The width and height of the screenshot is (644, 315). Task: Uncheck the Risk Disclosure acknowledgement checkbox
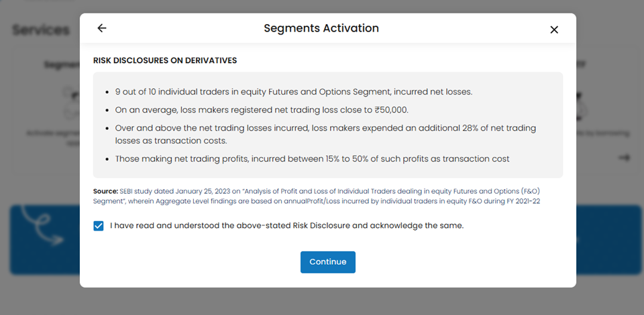[x=99, y=226]
